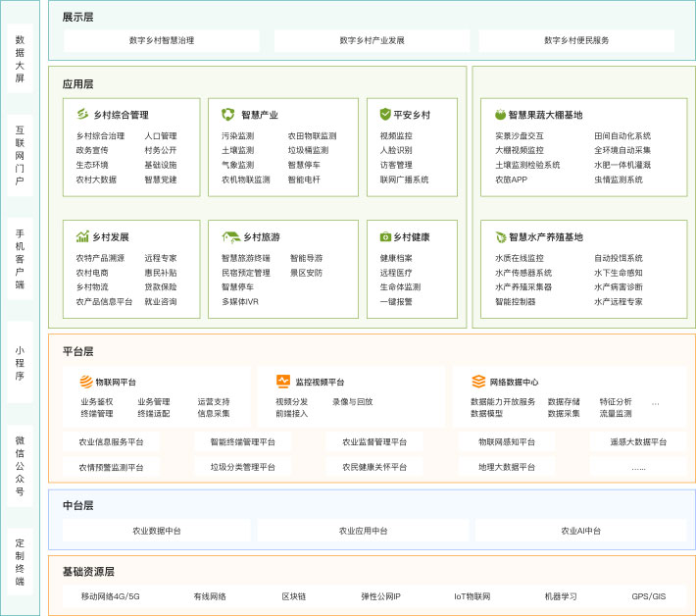696x616 pixels.
Task: Click 实景沙盘交互 text item
Action: pos(520,136)
